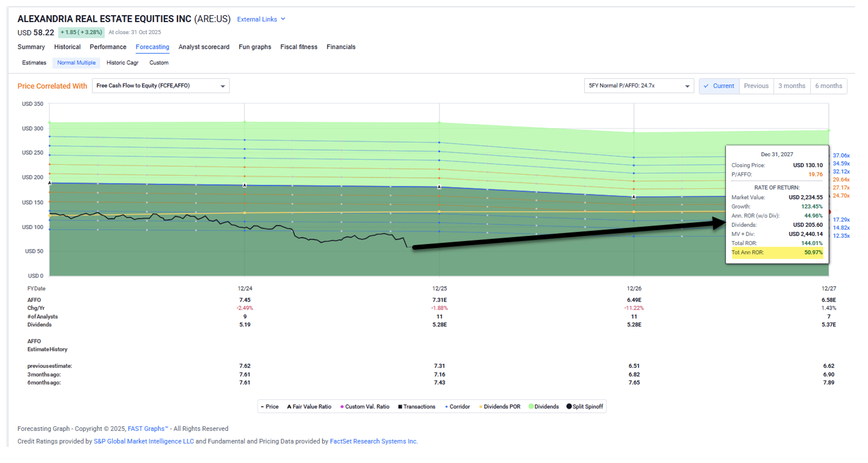Switch to Previous estimates view
The height and width of the screenshot is (463, 868).
[x=756, y=86]
